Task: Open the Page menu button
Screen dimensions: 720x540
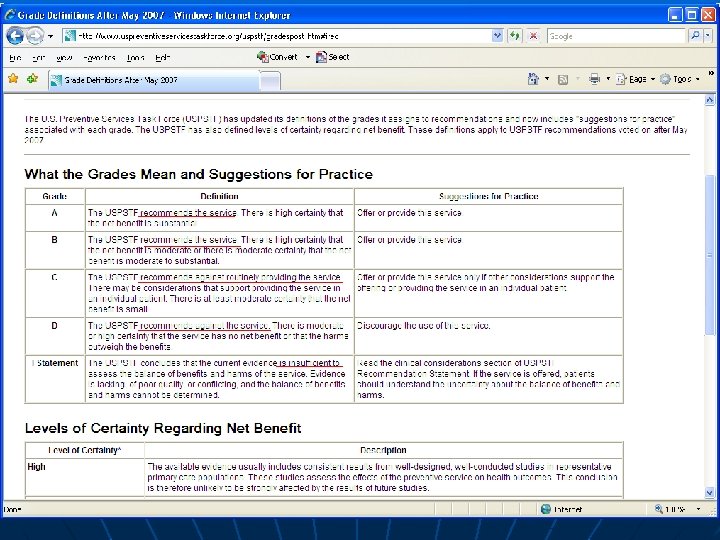Action: 635,79
